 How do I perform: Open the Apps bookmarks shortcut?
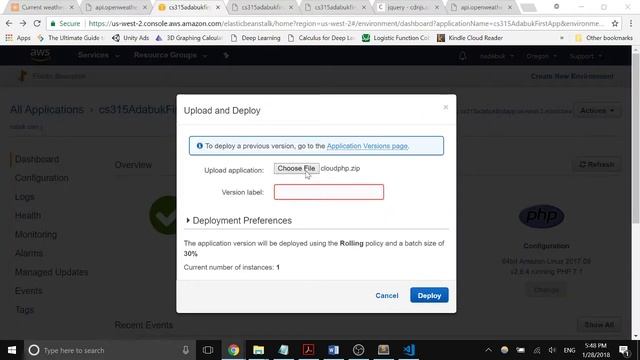(18, 38)
